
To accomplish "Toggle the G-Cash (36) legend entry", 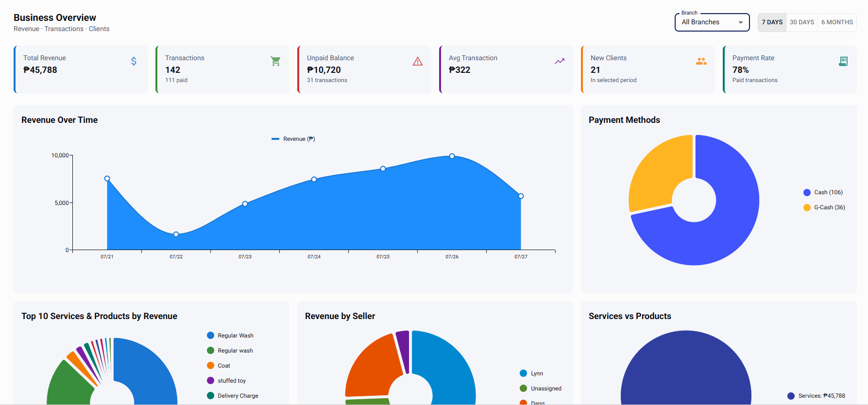I will 824,207.
